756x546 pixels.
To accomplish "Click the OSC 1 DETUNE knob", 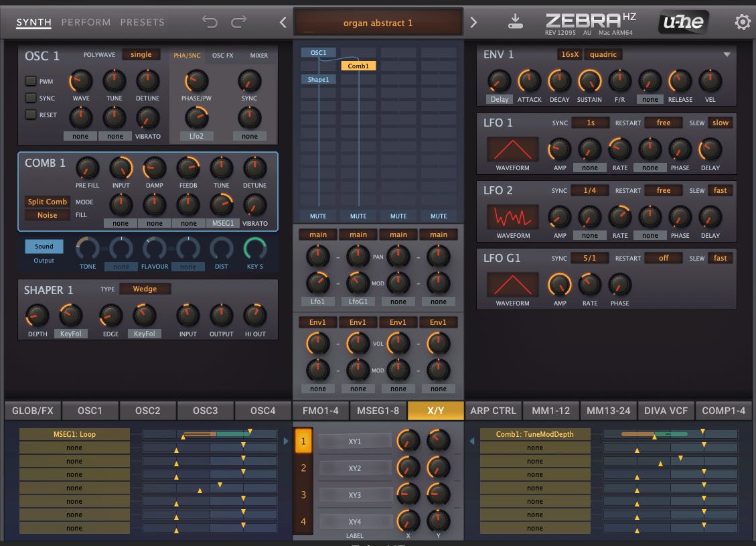I will tap(147, 81).
